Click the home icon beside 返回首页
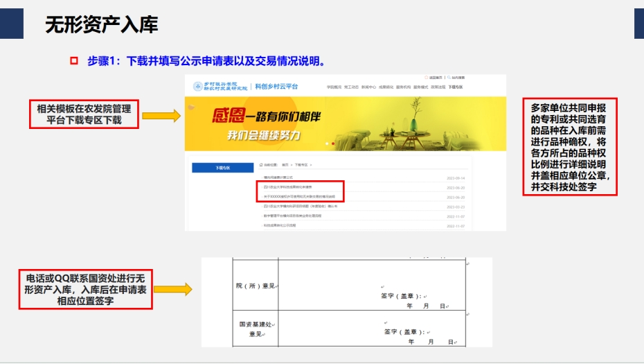 tap(426, 77)
